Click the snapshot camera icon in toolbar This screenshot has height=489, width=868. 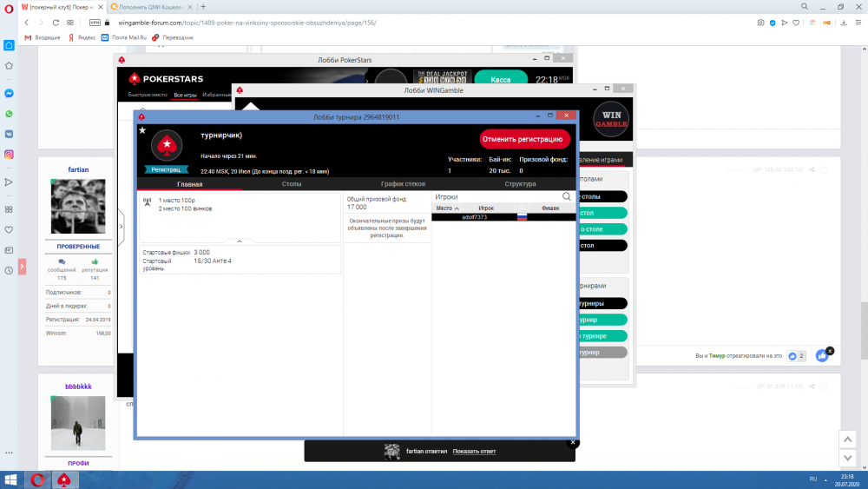(x=760, y=23)
